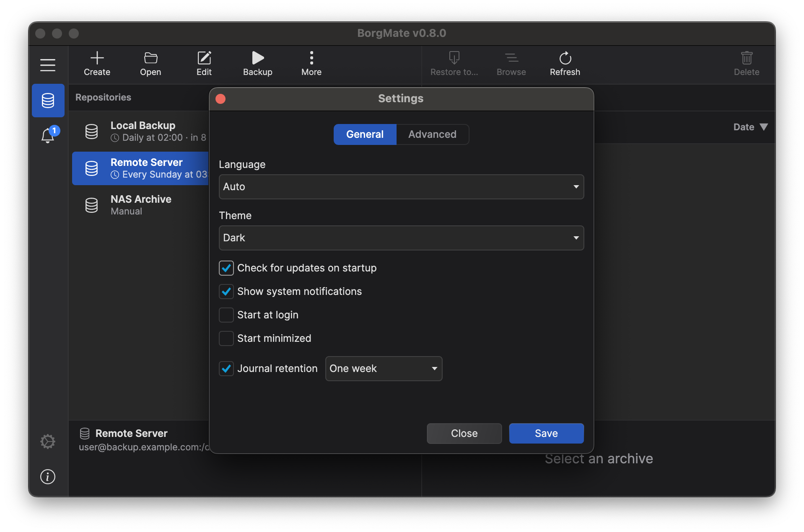Expand Journal retention One week dropdown
This screenshot has height=532, width=804.
click(384, 369)
